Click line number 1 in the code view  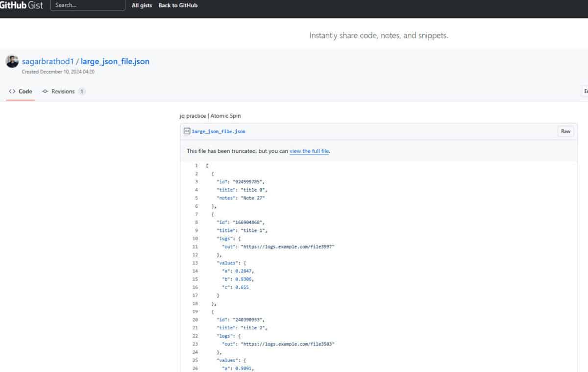[196, 165]
